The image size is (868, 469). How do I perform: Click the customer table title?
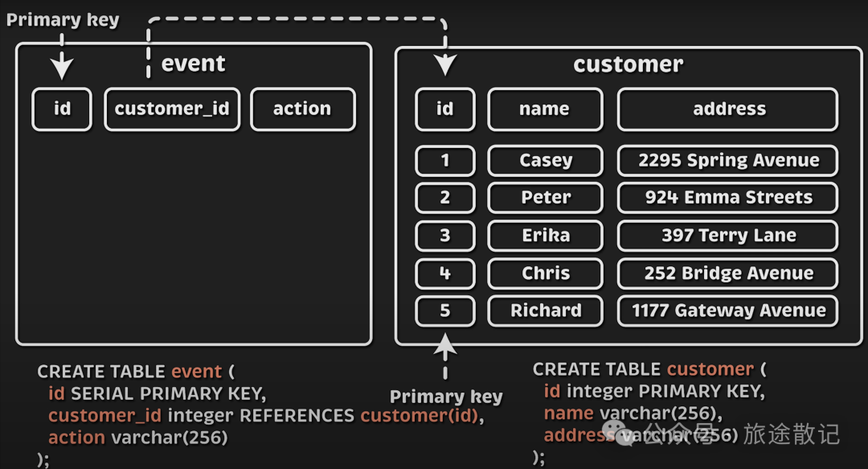[x=628, y=64]
